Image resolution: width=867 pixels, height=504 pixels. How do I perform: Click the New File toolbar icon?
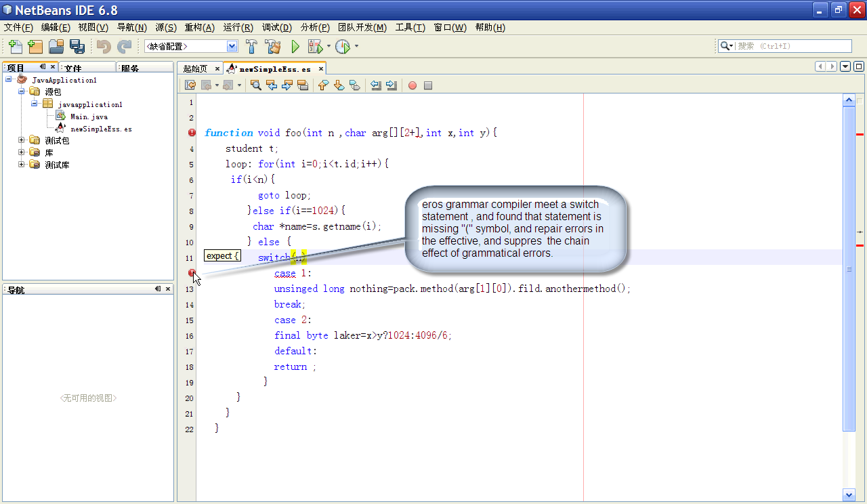click(15, 47)
